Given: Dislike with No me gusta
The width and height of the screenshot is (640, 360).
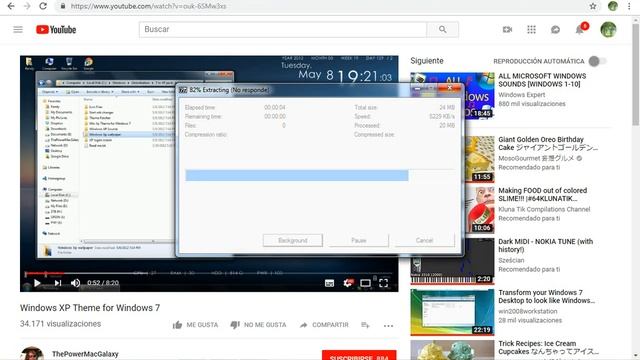Looking at the screenshot, I should pyautogui.click(x=258, y=325).
